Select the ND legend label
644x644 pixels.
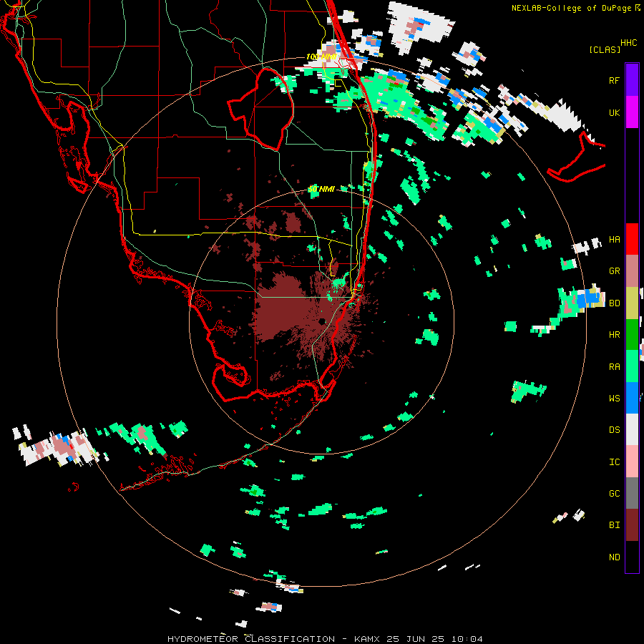(x=614, y=557)
